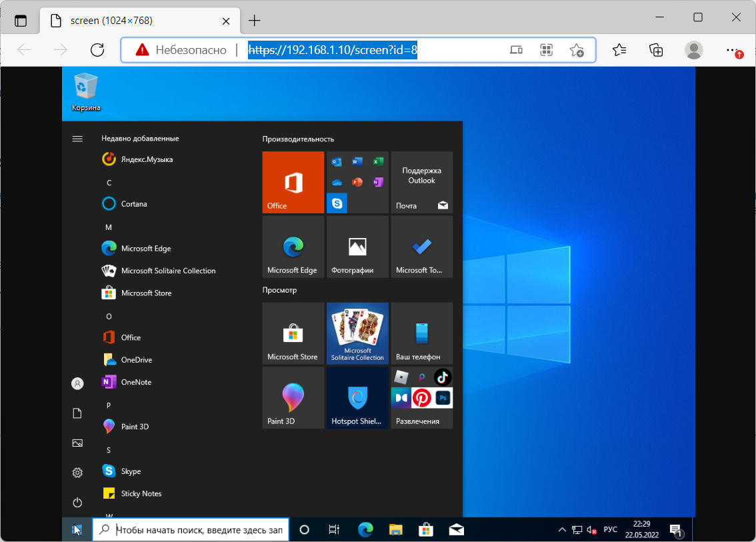Open the Почта mail tile
Viewport: 756px width, 542px height.
(422, 182)
